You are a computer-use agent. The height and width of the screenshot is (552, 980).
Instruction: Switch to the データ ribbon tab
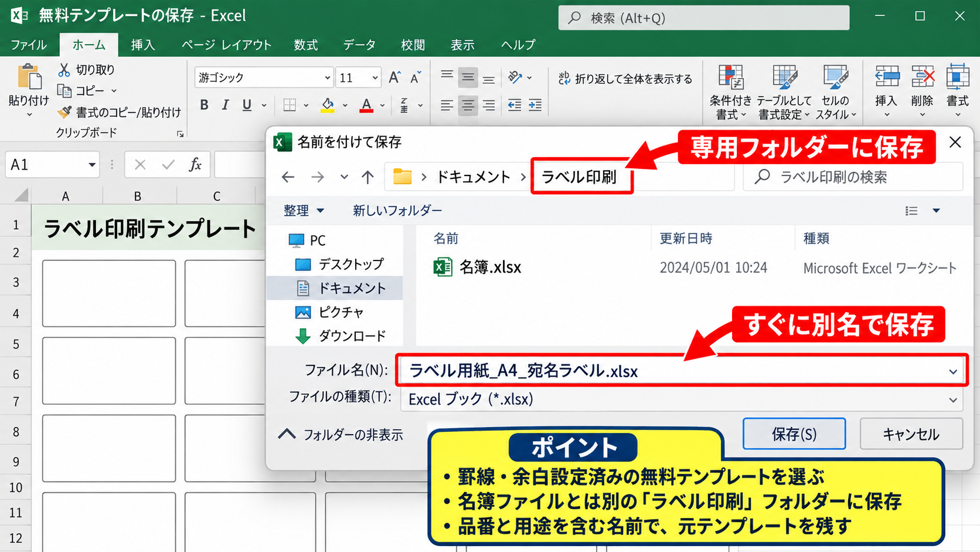click(359, 45)
